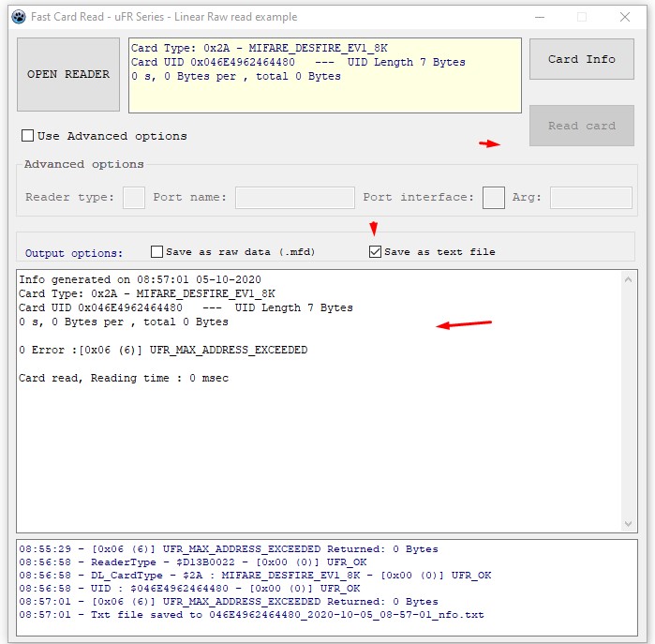Minimize the Fast Card Read window
Image resolution: width=655 pixels, height=644 pixels.
pyautogui.click(x=540, y=17)
